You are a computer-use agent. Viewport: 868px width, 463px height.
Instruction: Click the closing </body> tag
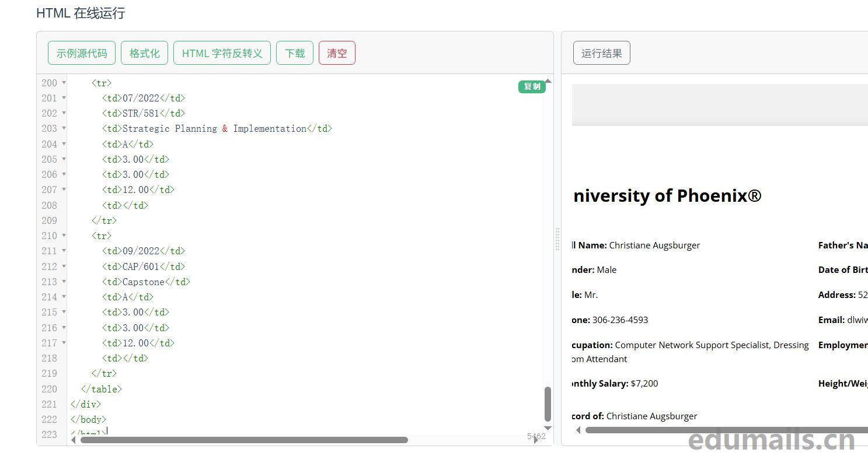88,419
